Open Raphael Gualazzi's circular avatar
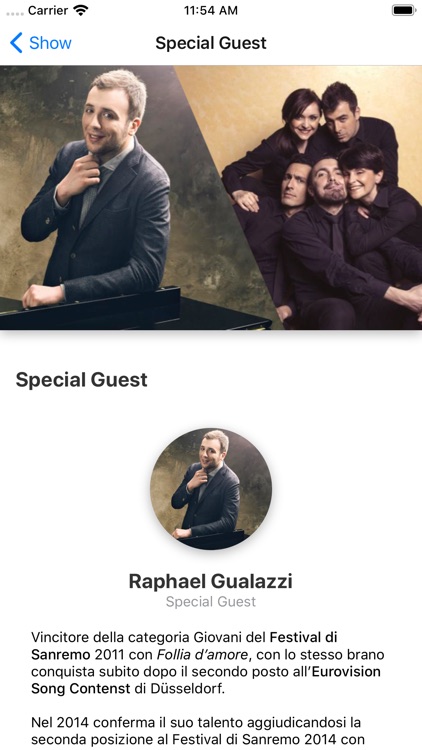422x750 pixels. [x=211, y=488]
